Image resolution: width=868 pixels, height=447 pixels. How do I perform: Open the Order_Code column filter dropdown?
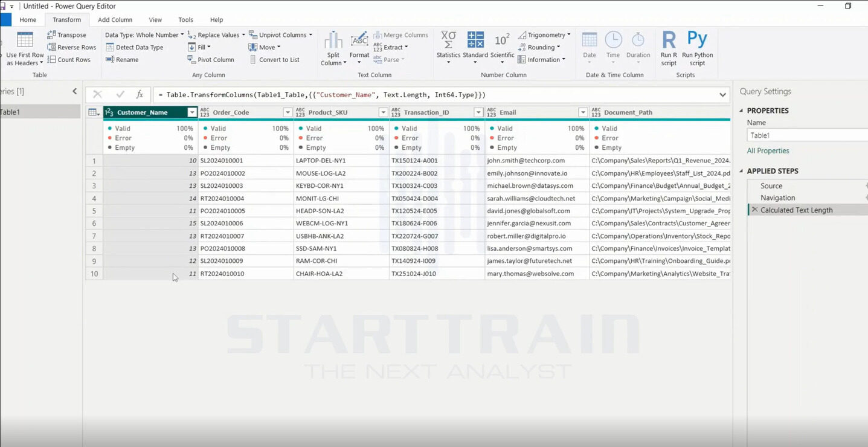click(288, 112)
